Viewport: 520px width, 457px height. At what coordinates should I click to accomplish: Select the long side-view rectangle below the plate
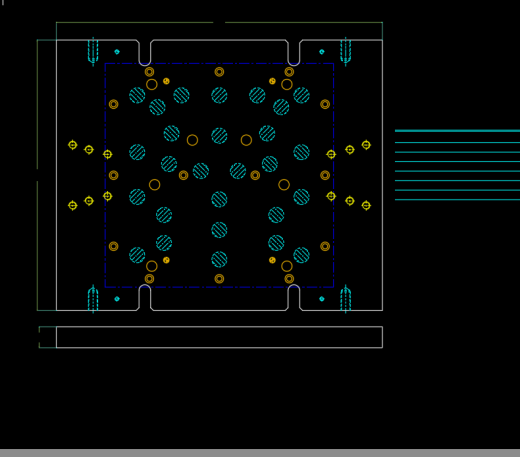[x=219, y=337]
